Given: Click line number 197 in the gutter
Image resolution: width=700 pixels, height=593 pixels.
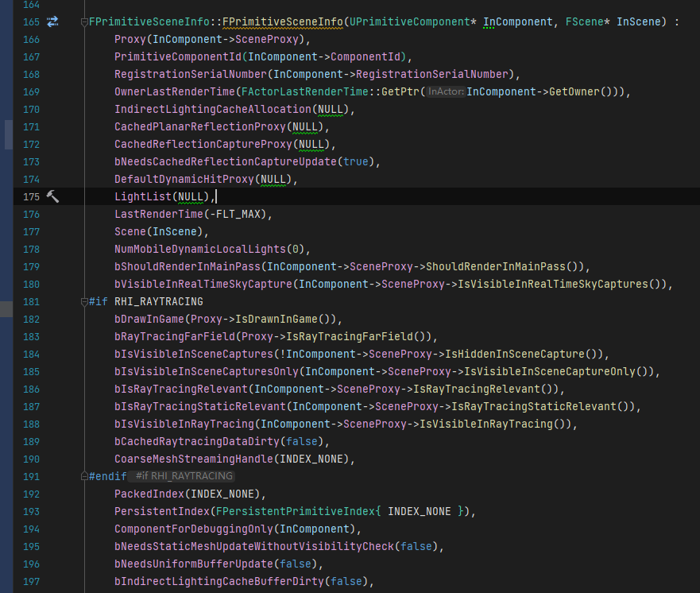Looking at the screenshot, I should pyautogui.click(x=31, y=581).
